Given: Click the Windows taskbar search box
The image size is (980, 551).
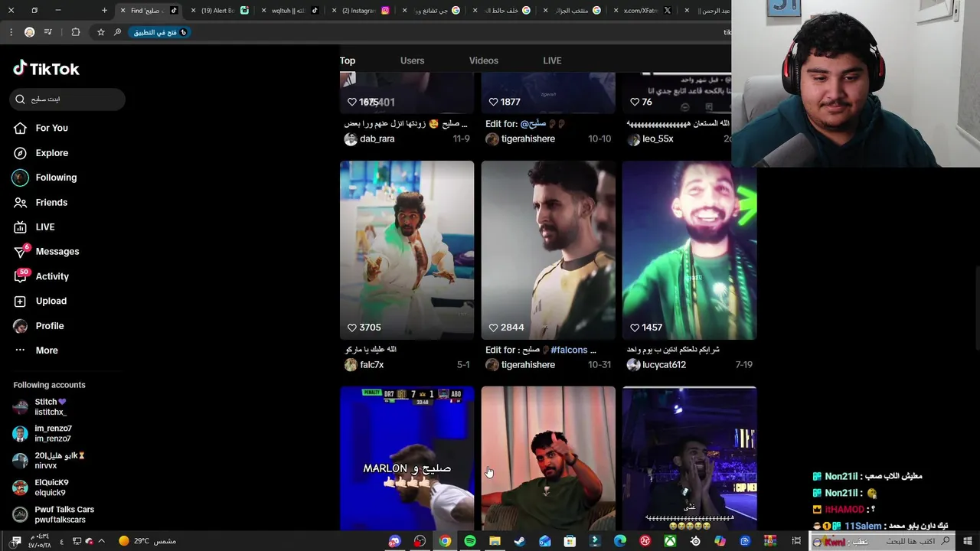Looking at the screenshot, I should point(881,541).
